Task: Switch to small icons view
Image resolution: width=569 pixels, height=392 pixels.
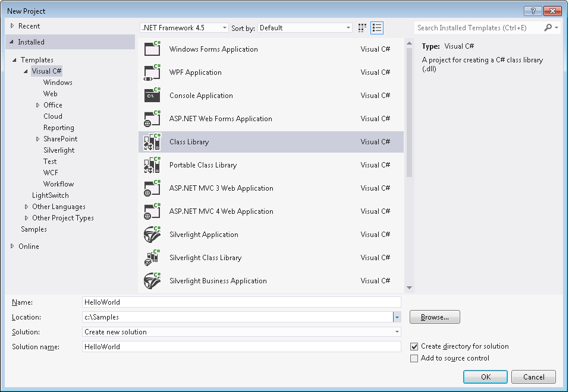Action: coord(362,28)
